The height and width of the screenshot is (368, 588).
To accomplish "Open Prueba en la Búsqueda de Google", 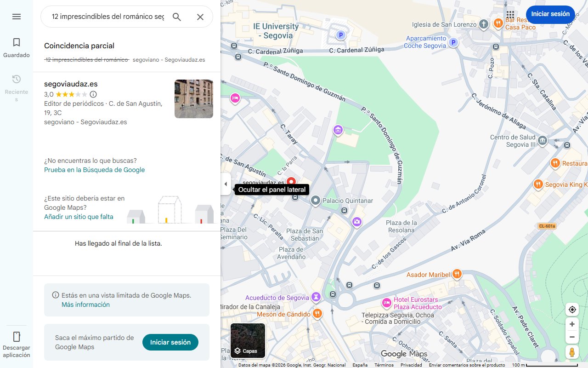I will coord(94,170).
